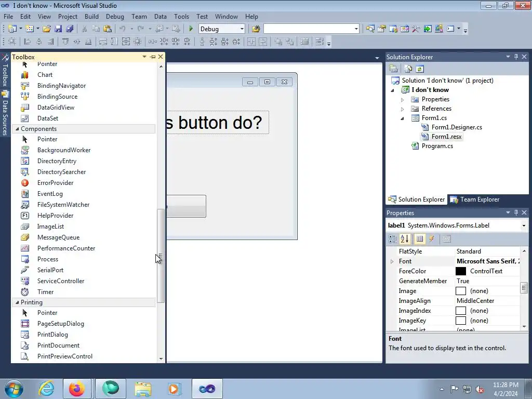Select the ErrorProvider component
This screenshot has width=532, height=399.
55,183
